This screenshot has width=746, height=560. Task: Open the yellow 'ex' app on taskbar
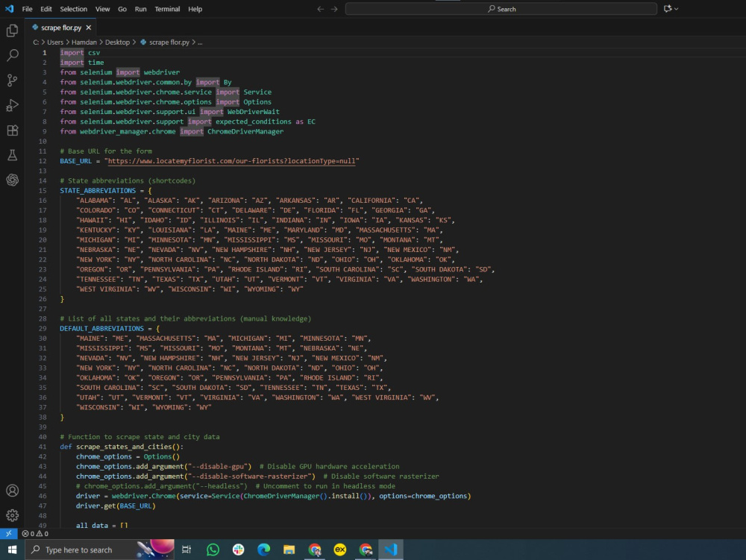[x=339, y=550]
